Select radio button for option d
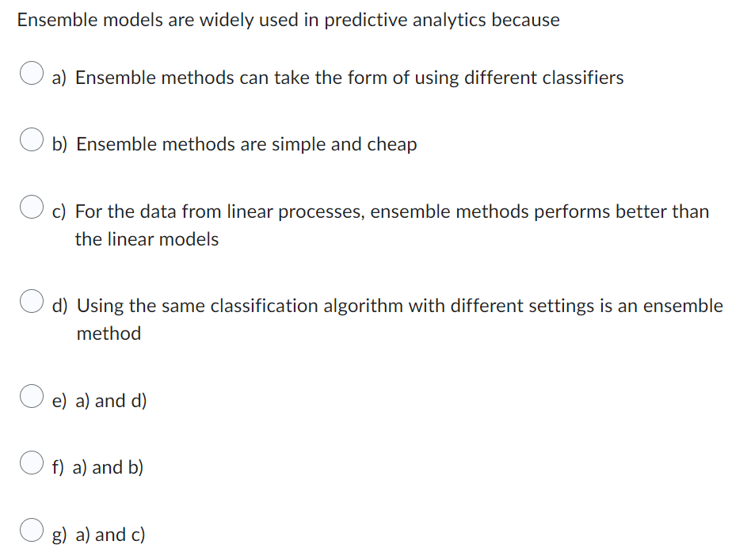 tap(31, 300)
